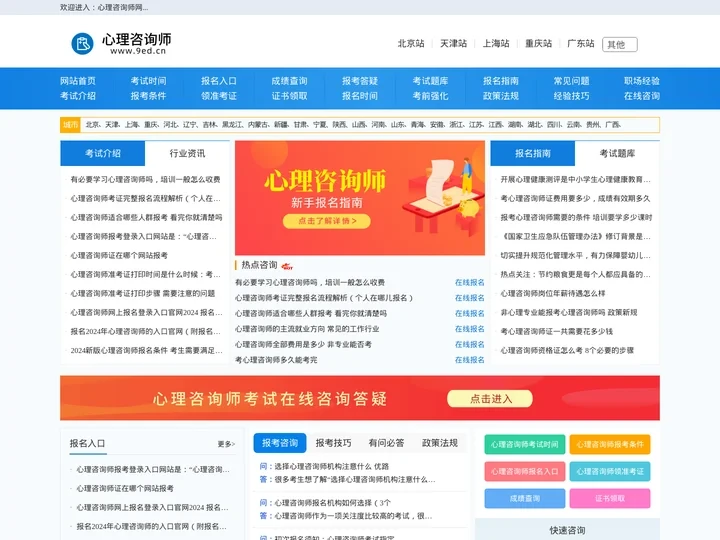Switch to the 报名指南 tab panel
This screenshot has height=540, width=720.
[x=533, y=153]
